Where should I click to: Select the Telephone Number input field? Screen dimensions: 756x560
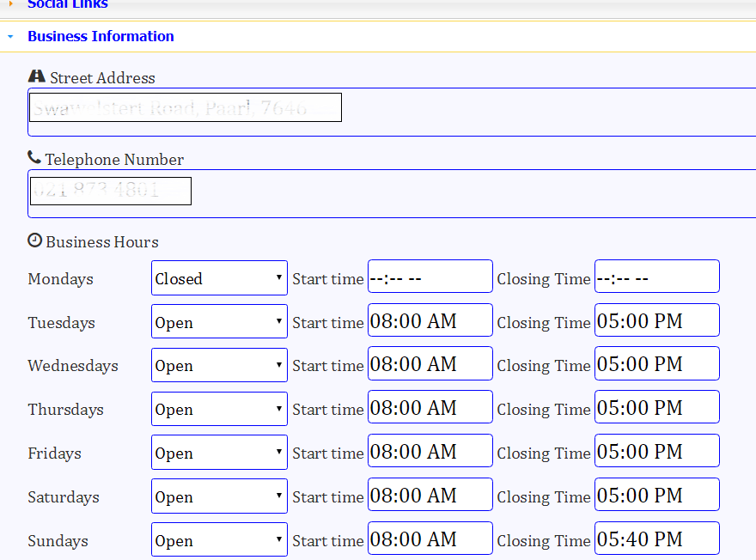click(x=110, y=191)
